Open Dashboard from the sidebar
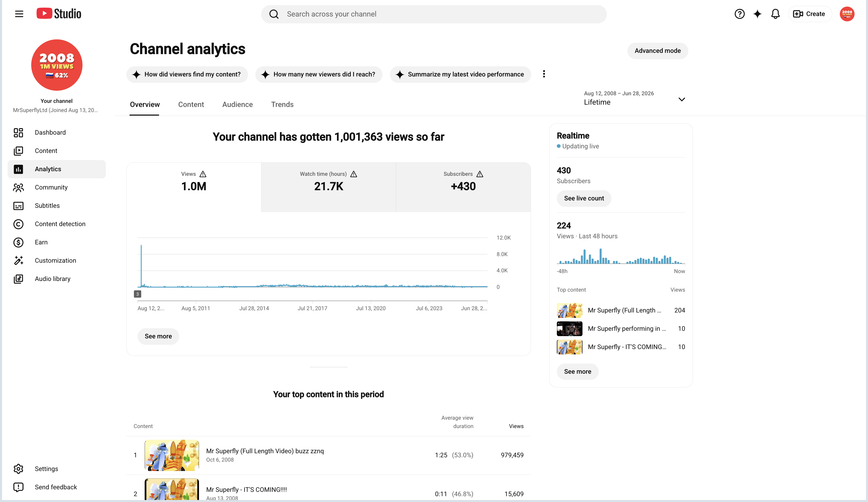This screenshot has height=502, width=868. 57,132
